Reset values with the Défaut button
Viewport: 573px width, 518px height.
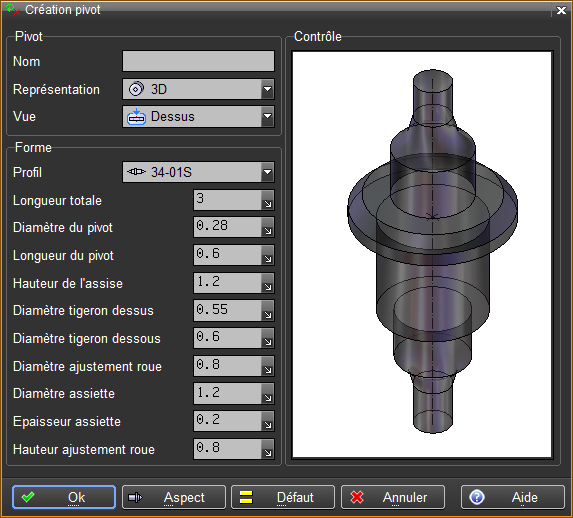point(283,497)
